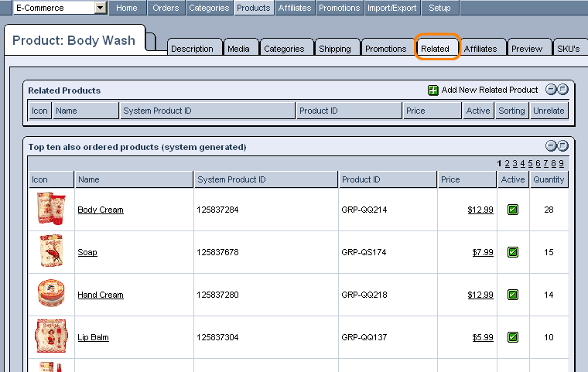Image resolution: width=588 pixels, height=372 pixels.
Task: Click the Soap product icon
Action: [51, 252]
